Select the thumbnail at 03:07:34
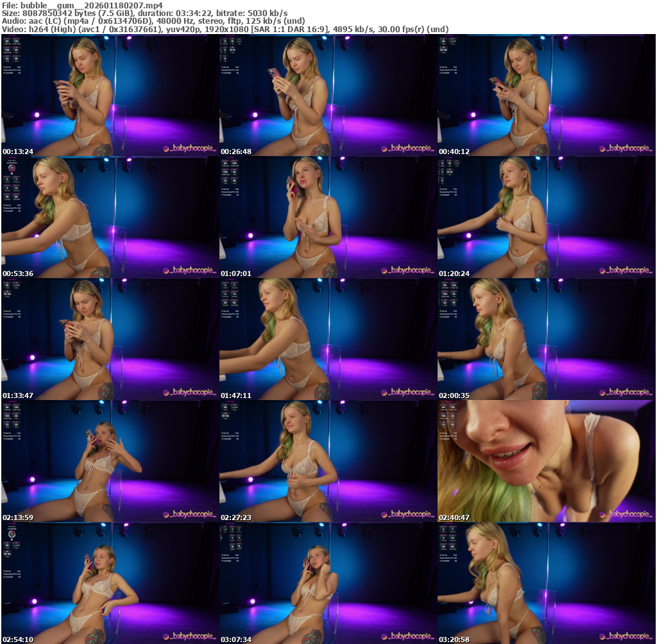657x644 pixels. click(x=328, y=583)
